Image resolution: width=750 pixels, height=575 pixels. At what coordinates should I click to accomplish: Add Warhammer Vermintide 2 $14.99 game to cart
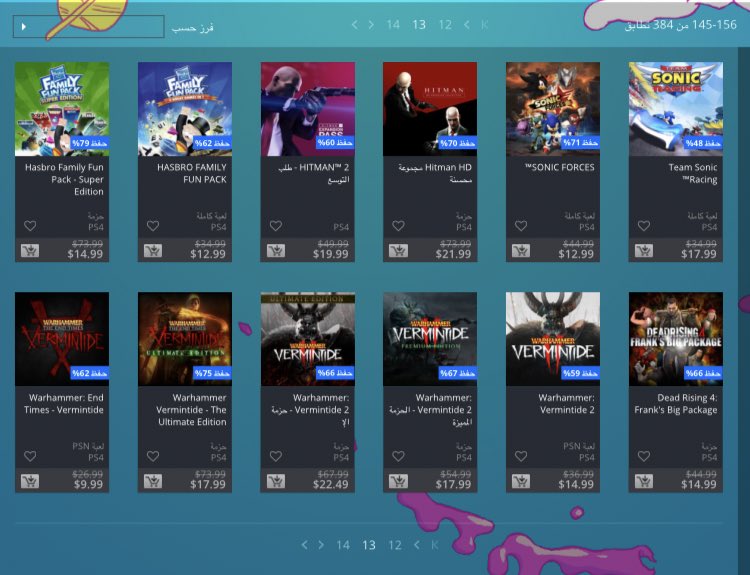pyautogui.click(x=521, y=481)
